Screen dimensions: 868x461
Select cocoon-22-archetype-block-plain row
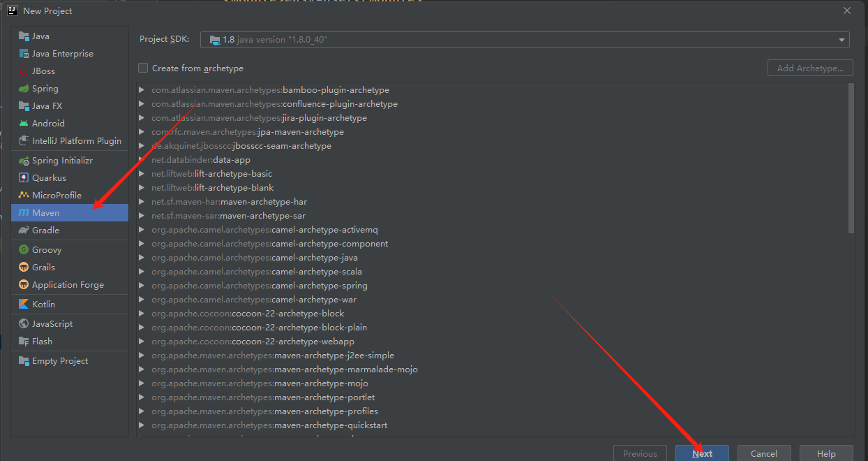491,328
